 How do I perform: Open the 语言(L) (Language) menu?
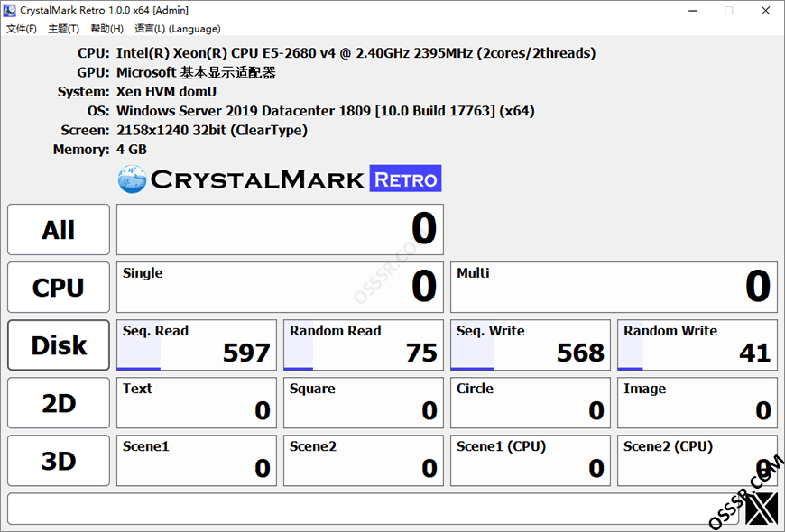177,29
